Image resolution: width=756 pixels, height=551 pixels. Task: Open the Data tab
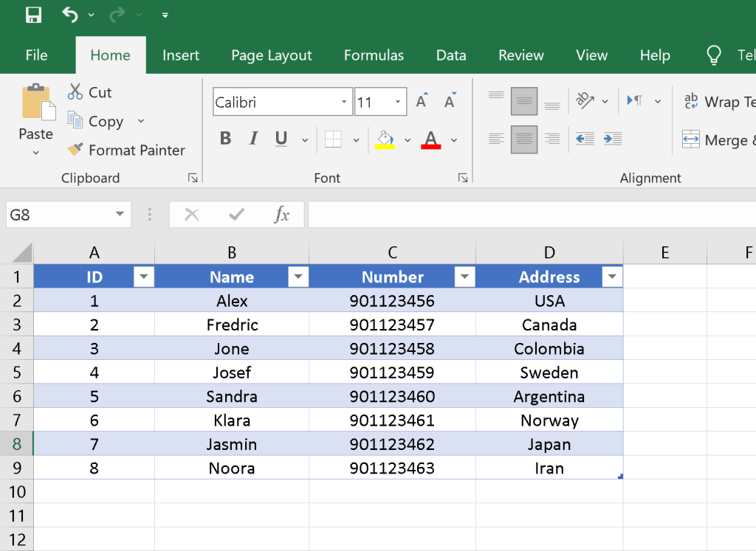tap(451, 55)
